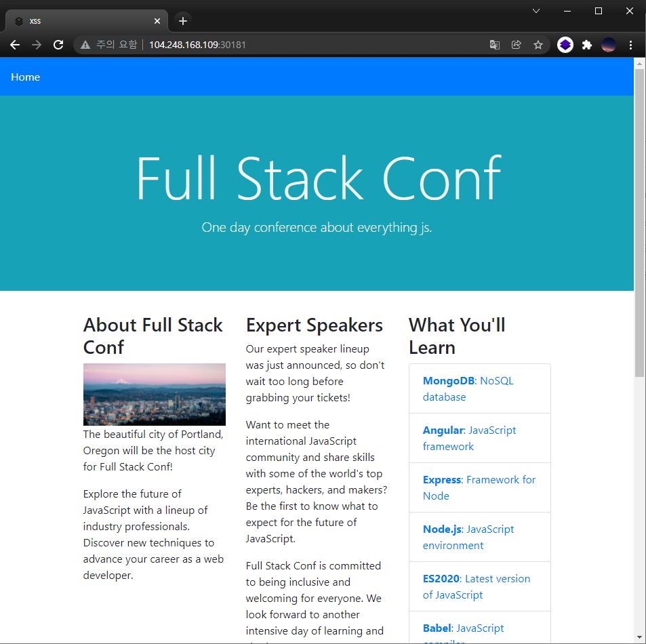Open the Chrome profile avatar

pyautogui.click(x=609, y=45)
